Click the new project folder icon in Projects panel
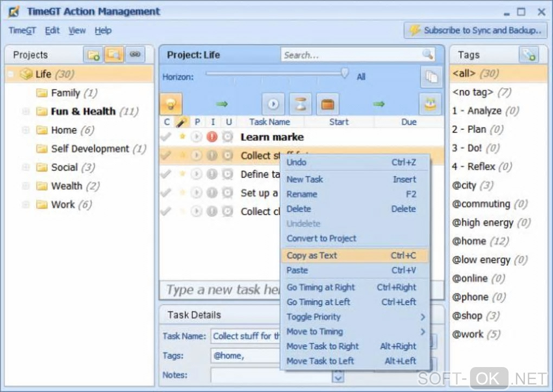The height and width of the screenshot is (392, 553). click(93, 55)
